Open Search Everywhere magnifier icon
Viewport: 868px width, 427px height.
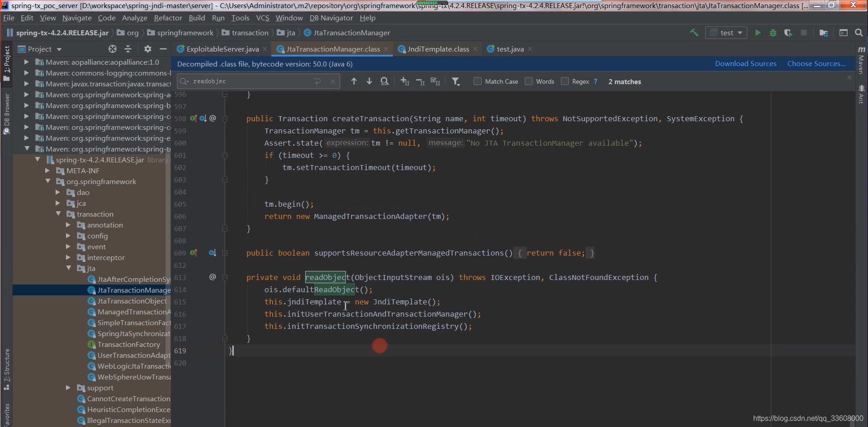859,33
